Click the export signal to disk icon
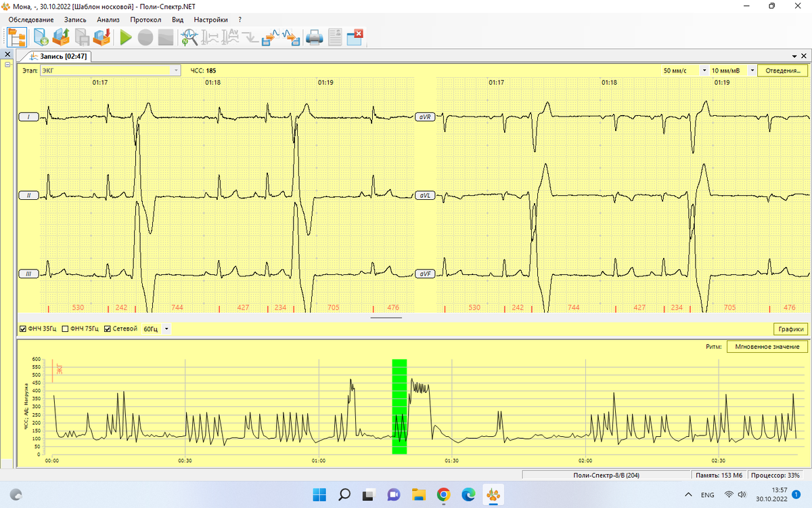Screen dimensions: 812x508 (271, 37)
